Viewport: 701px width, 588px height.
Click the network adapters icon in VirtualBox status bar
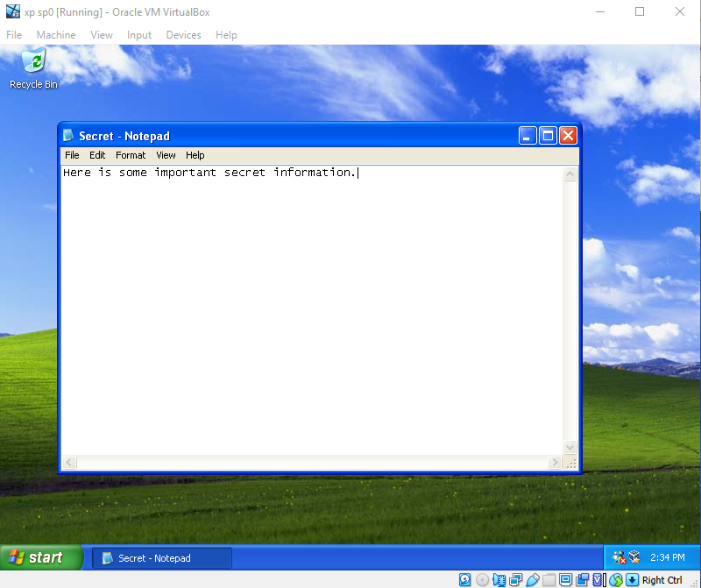[x=515, y=580]
